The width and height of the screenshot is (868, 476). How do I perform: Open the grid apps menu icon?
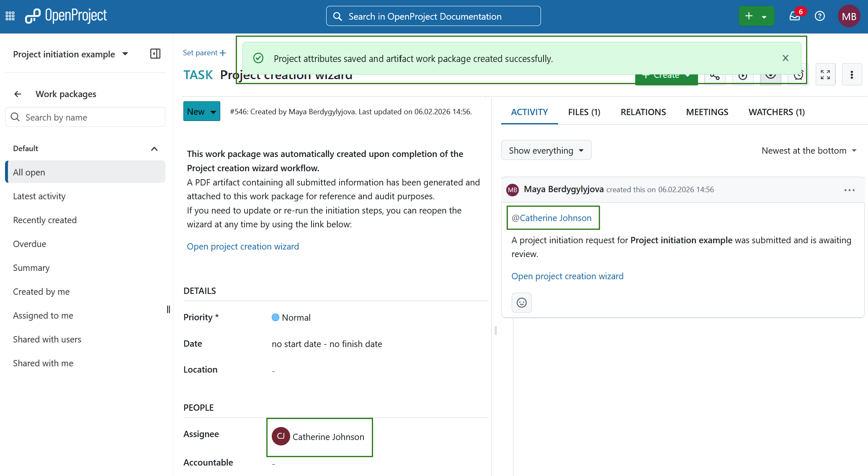point(10,15)
